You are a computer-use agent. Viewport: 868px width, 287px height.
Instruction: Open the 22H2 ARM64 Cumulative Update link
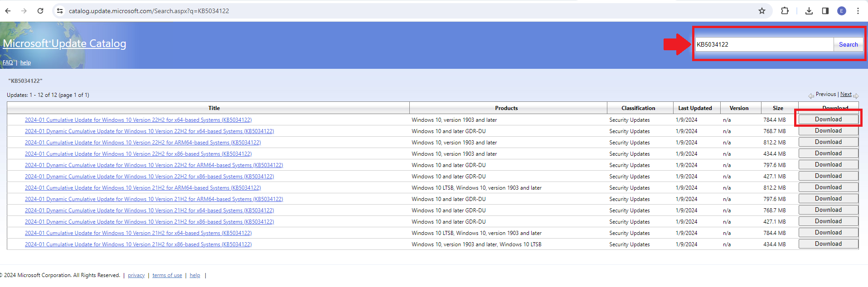coord(143,143)
